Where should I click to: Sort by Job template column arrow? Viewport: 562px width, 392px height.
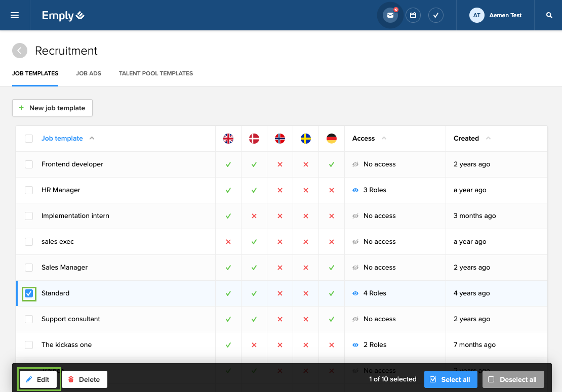pyautogui.click(x=92, y=139)
